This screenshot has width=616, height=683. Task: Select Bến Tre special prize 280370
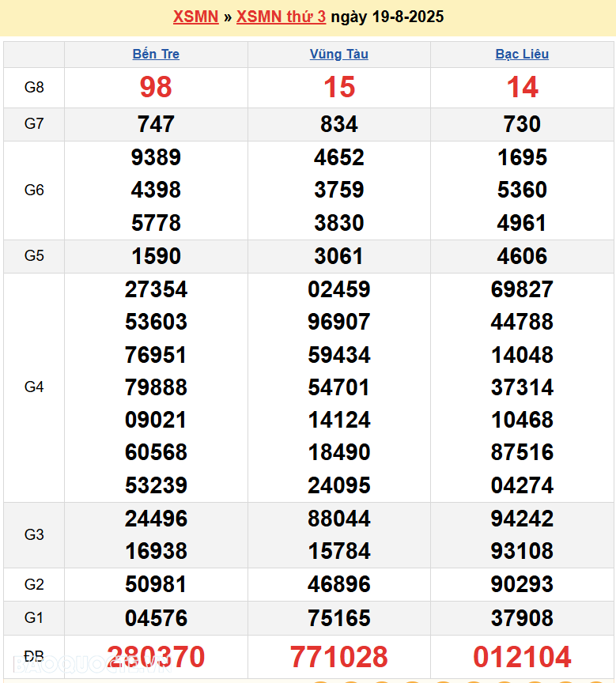[x=156, y=657]
